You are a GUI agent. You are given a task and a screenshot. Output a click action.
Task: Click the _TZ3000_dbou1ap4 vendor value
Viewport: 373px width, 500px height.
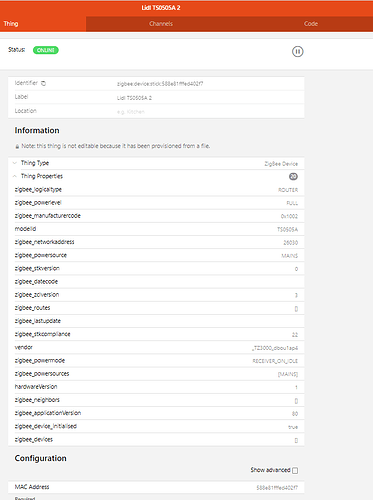point(275,348)
